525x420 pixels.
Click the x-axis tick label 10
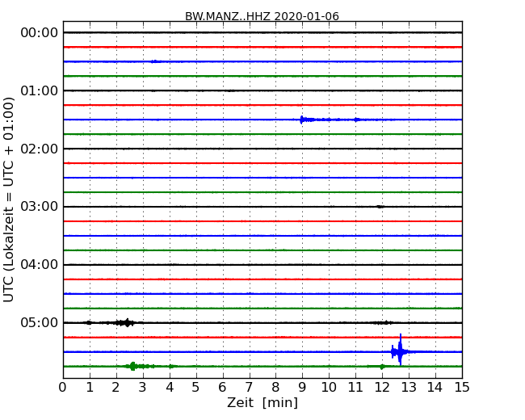point(329,388)
